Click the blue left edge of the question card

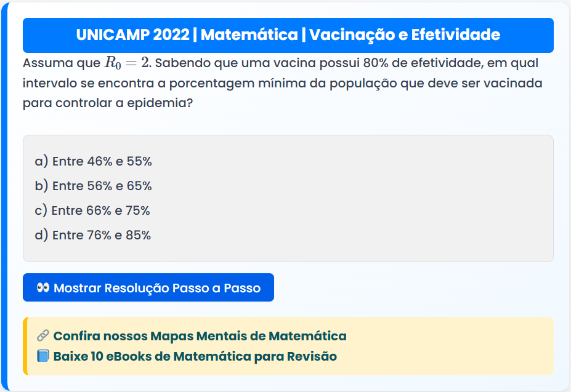point(2,197)
